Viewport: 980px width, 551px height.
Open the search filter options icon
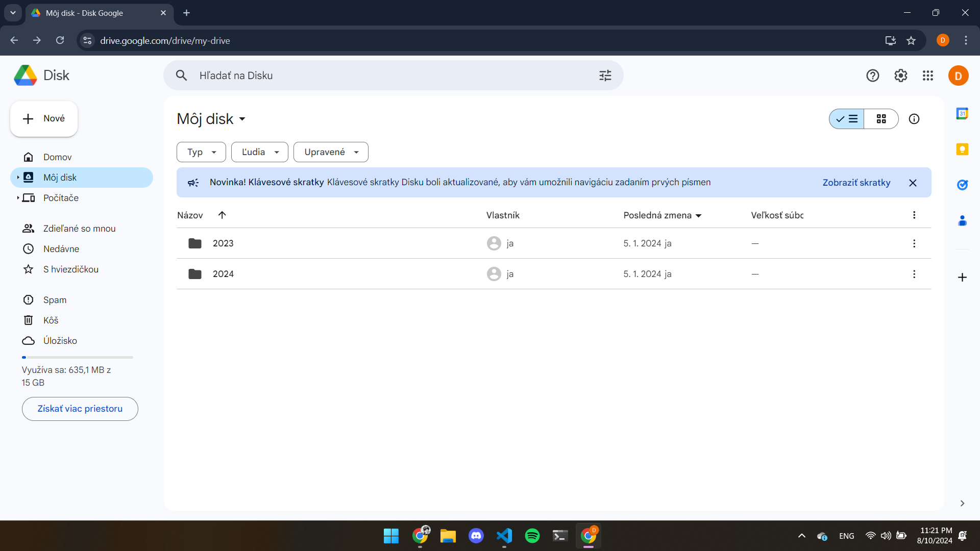pos(605,76)
